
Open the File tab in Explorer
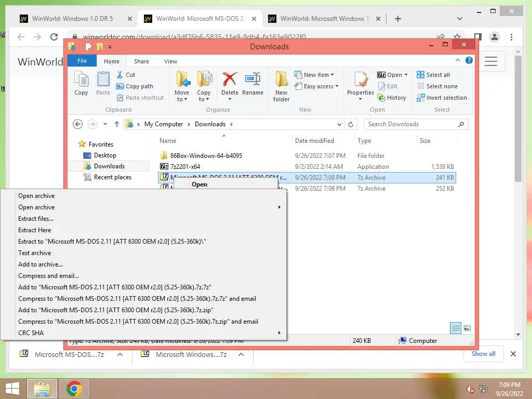click(x=82, y=61)
